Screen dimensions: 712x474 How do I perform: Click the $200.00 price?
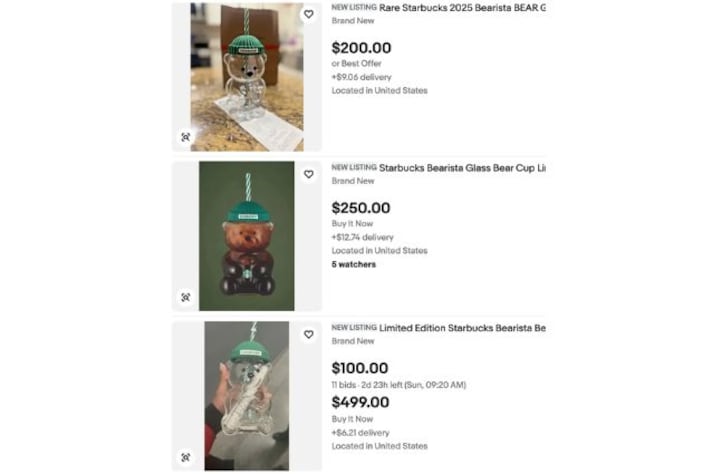[361, 47]
